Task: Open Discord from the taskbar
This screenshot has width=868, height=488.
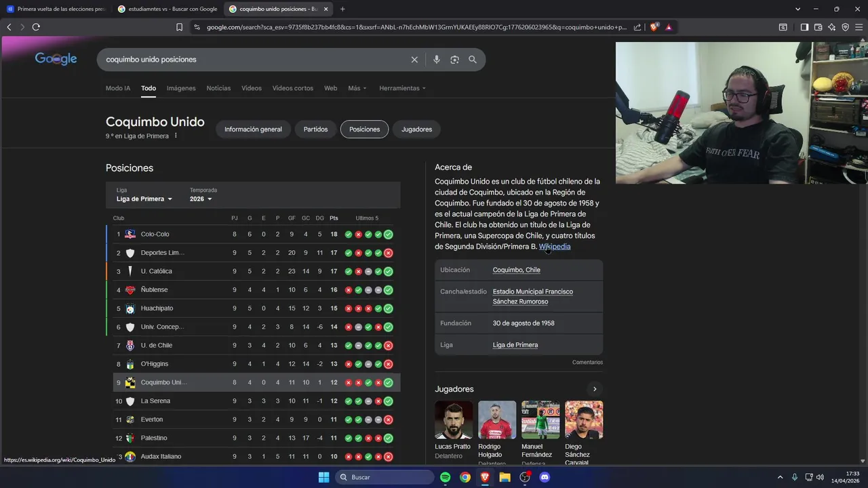Action: point(544,477)
